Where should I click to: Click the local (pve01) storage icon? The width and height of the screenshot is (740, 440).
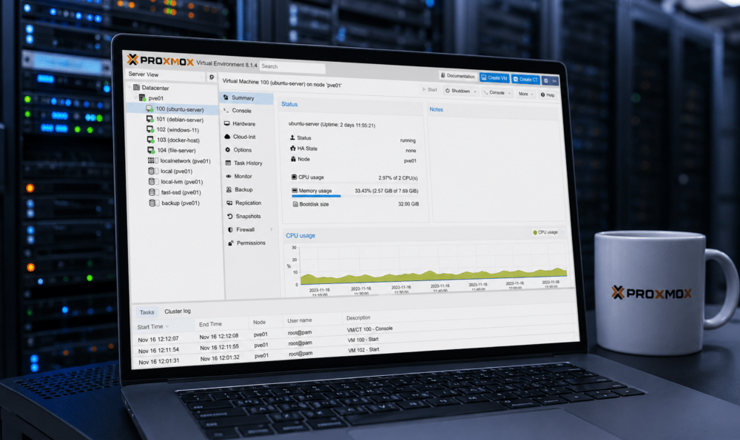152,171
